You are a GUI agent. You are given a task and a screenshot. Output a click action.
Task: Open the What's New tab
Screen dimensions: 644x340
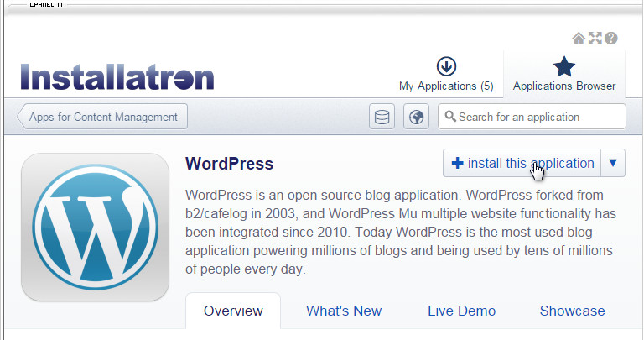coord(344,311)
